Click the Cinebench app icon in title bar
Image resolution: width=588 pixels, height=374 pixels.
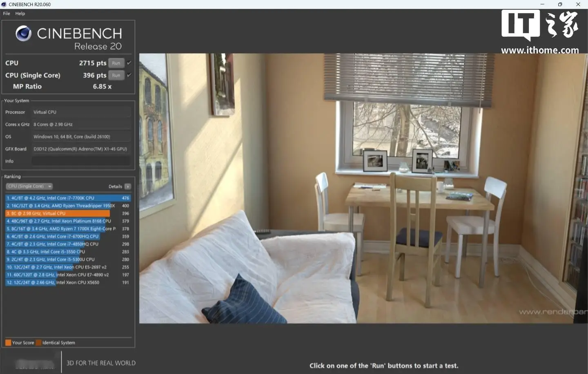click(x=4, y=4)
